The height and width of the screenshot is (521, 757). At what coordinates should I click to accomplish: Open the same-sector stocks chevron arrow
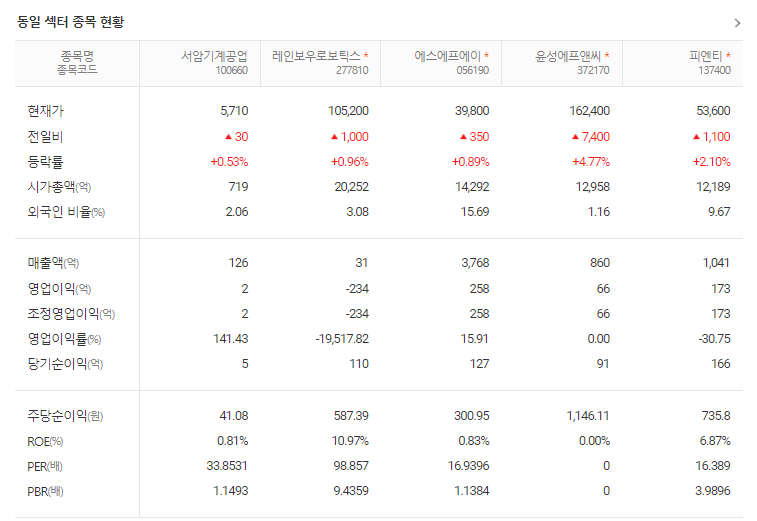pyautogui.click(x=737, y=23)
